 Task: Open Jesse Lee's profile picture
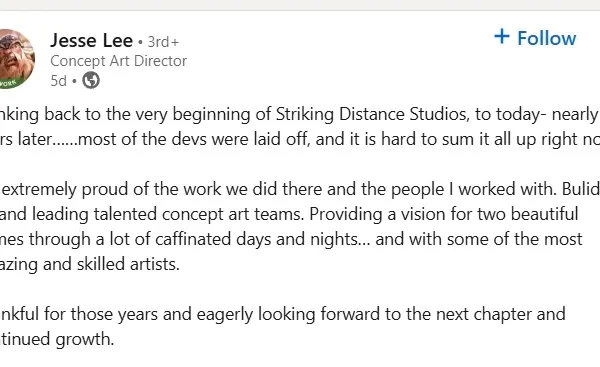17,59
